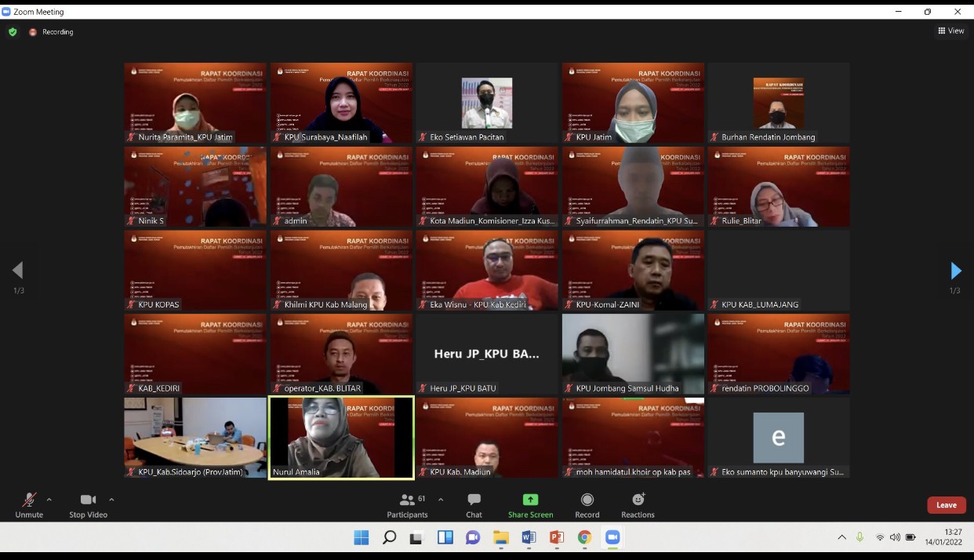Open the Participants panel

[x=407, y=505]
